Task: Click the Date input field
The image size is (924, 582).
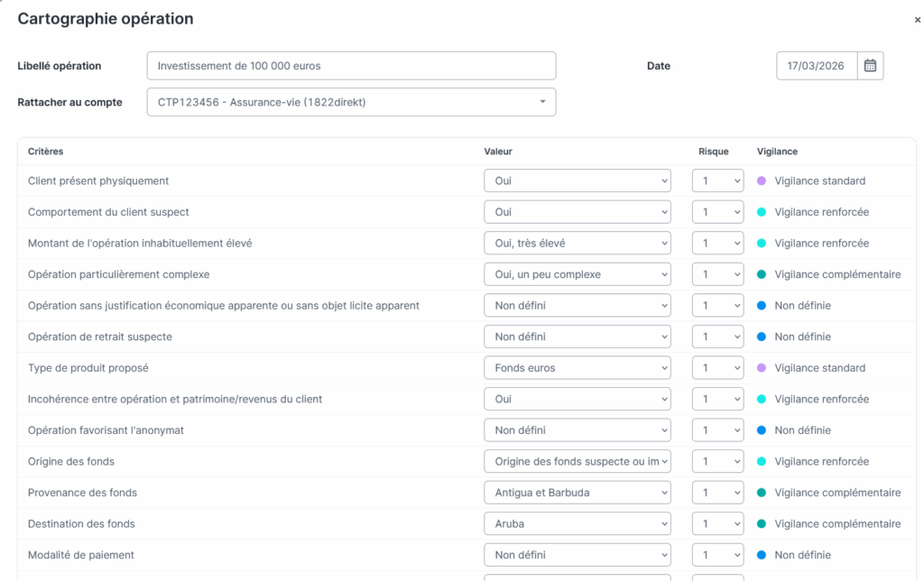Action: (x=817, y=66)
